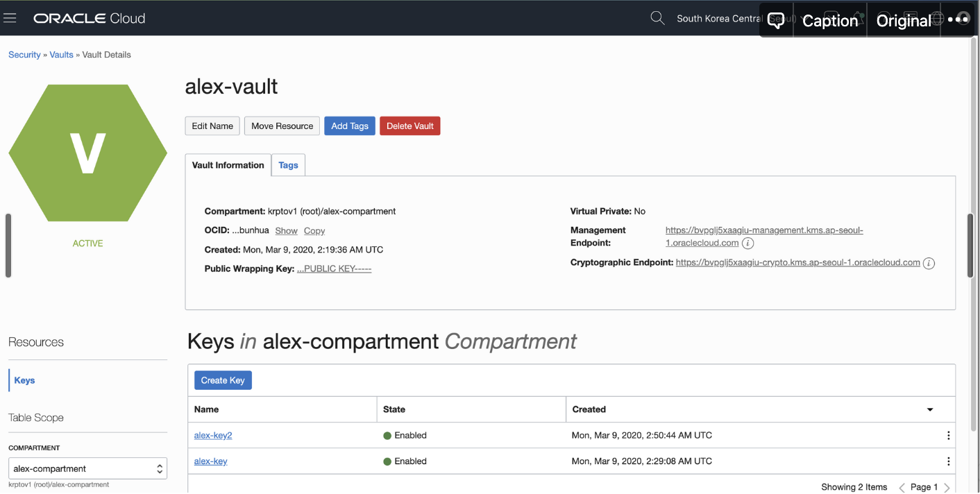Image resolution: width=980 pixels, height=494 pixels.
Task: Open actions menu for alex-key row
Action: point(948,461)
